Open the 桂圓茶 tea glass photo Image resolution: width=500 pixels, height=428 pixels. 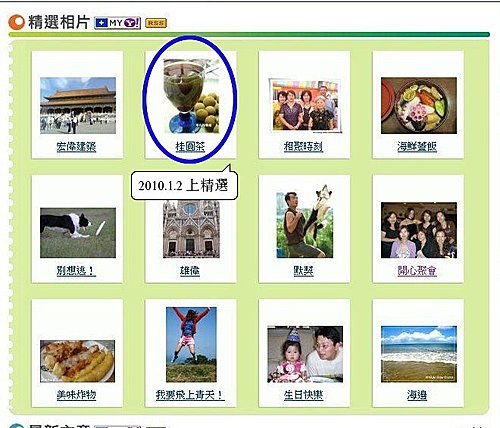click(191, 96)
